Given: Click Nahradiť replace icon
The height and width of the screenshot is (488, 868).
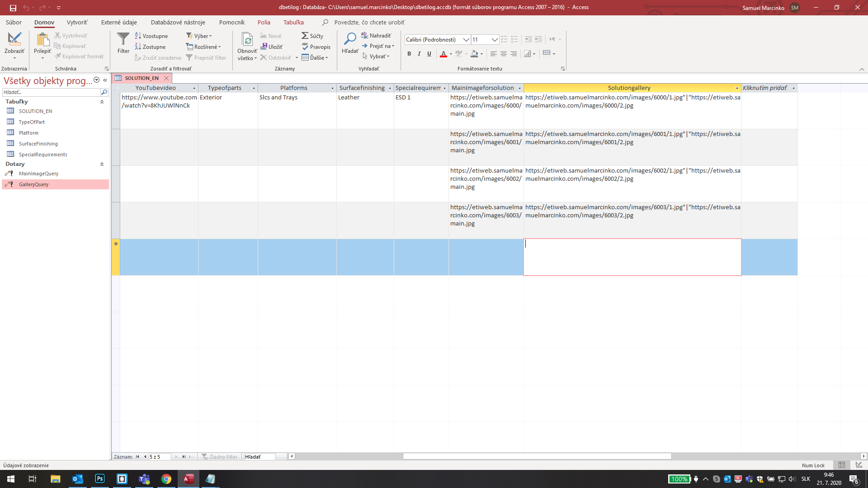Looking at the screenshot, I should [x=364, y=35].
